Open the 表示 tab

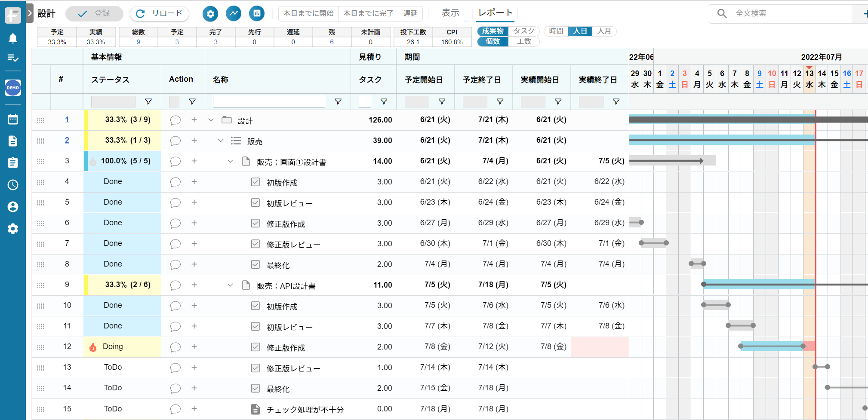pyautogui.click(x=450, y=13)
